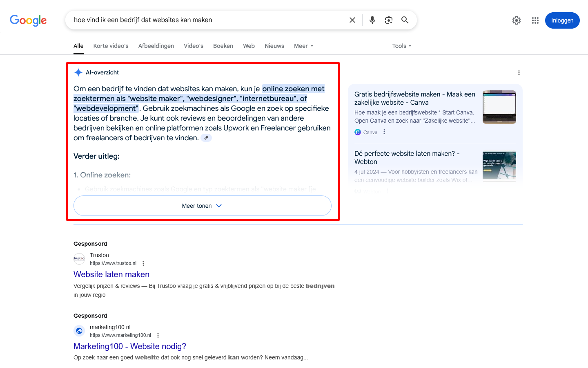Viewport: 588px width, 368px height.
Task: Select the Alle results tab
Action: (78, 46)
